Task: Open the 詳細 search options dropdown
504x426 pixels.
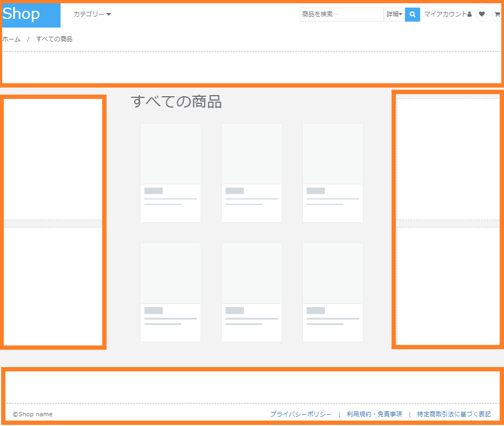Action: tap(394, 15)
